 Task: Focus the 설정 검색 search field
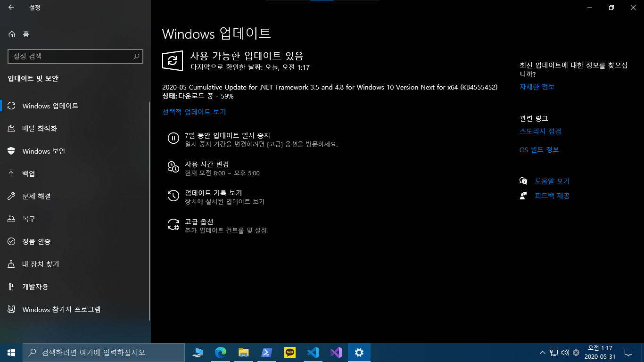point(75,56)
